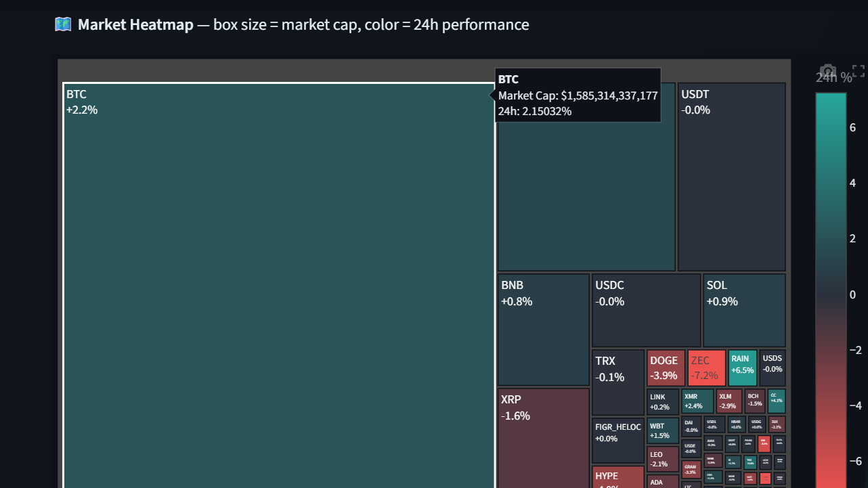Select the HBAR tile
The height and width of the screenshot is (488, 868).
pyautogui.click(x=737, y=424)
